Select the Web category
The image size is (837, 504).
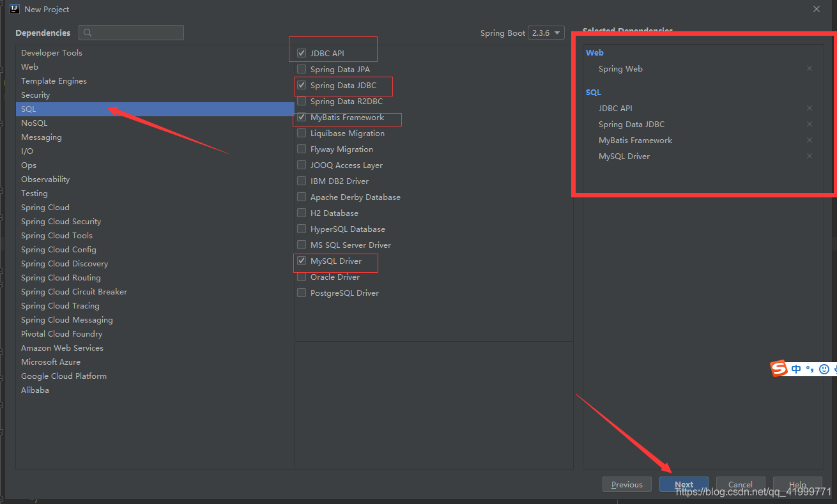coord(155,66)
